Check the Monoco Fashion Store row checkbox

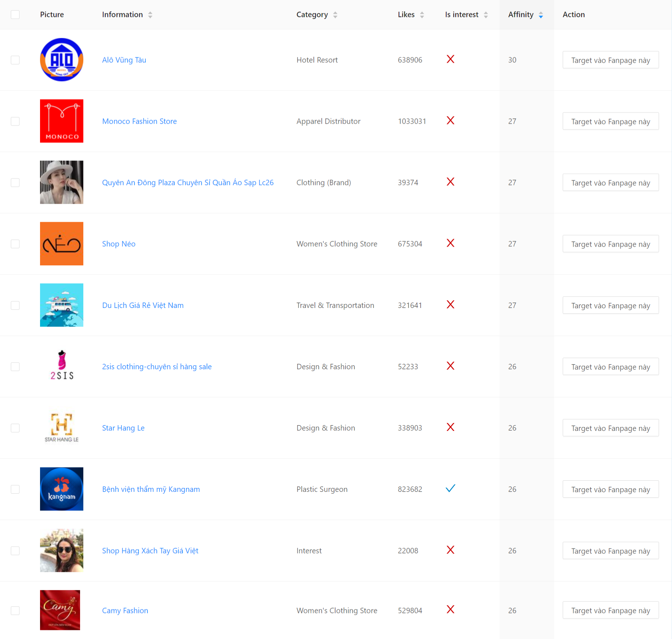click(x=15, y=121)
